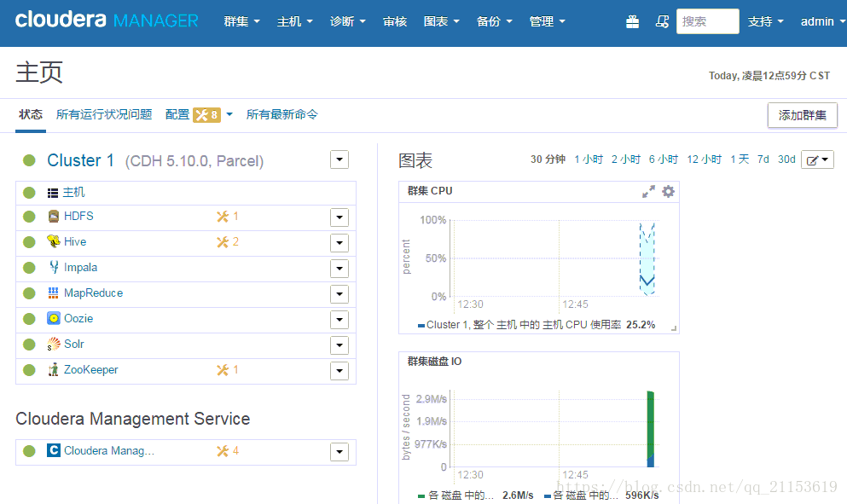The width and height of the screenshot is (847, 504).
Task: Switch to 所有运行状况问题 tab
Action: (104, 114)
